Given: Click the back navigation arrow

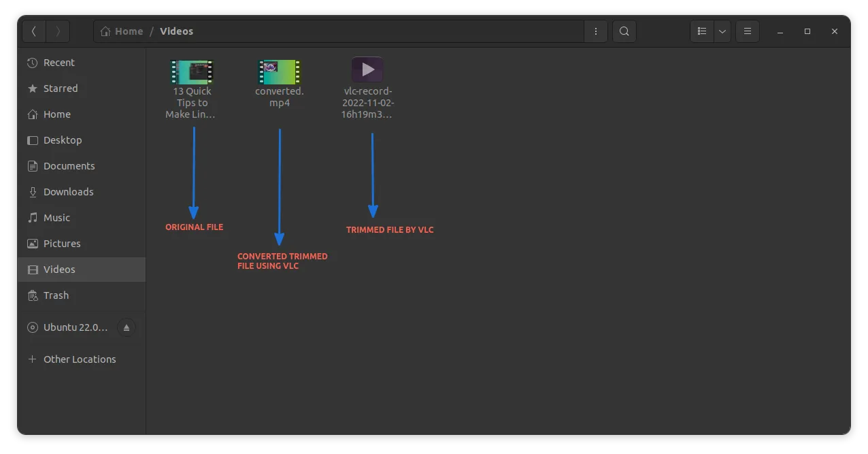Looking at the screenshot, I should pos(34,31).
